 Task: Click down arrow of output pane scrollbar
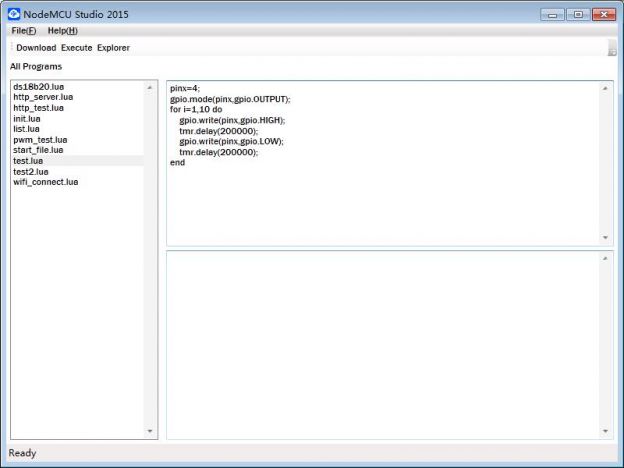[605, 431]
